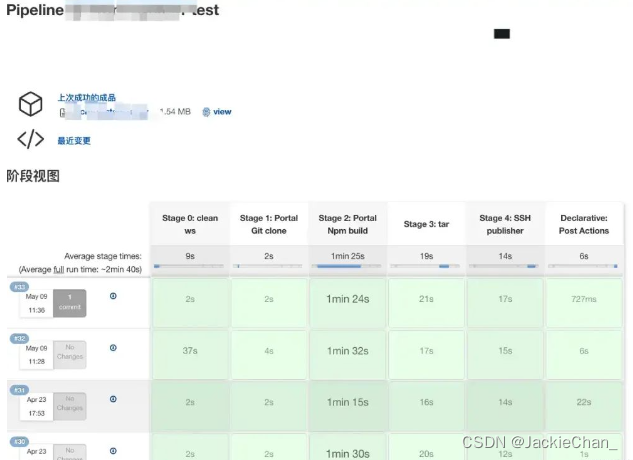Select the Stage 1: Portal Git clone header
The height and width of the screenshot is (460, 633).
click(269, 224)
